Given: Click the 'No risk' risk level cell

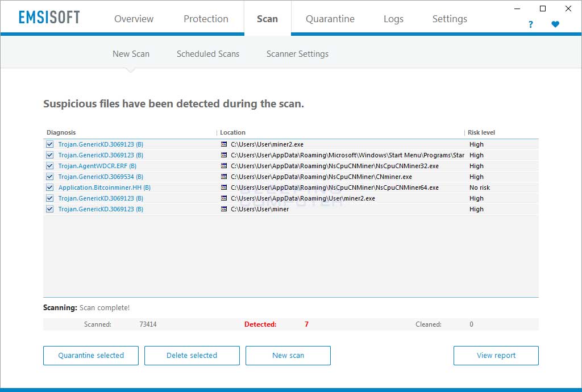Looking at the screenshot, I should 480,187.
